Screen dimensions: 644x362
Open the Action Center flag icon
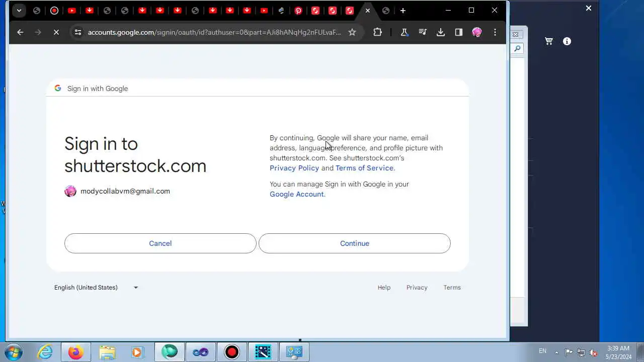[x=569, y=352]
